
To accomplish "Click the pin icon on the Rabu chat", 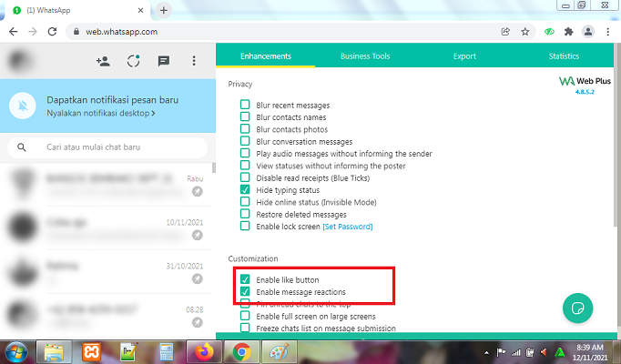I will click(x=198, y=191).
